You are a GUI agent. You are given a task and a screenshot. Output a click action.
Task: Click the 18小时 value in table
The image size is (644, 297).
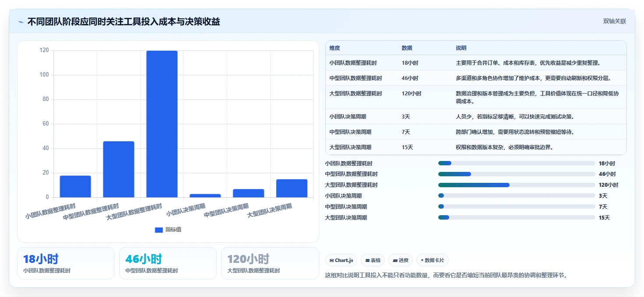click(x=410, y=63)
